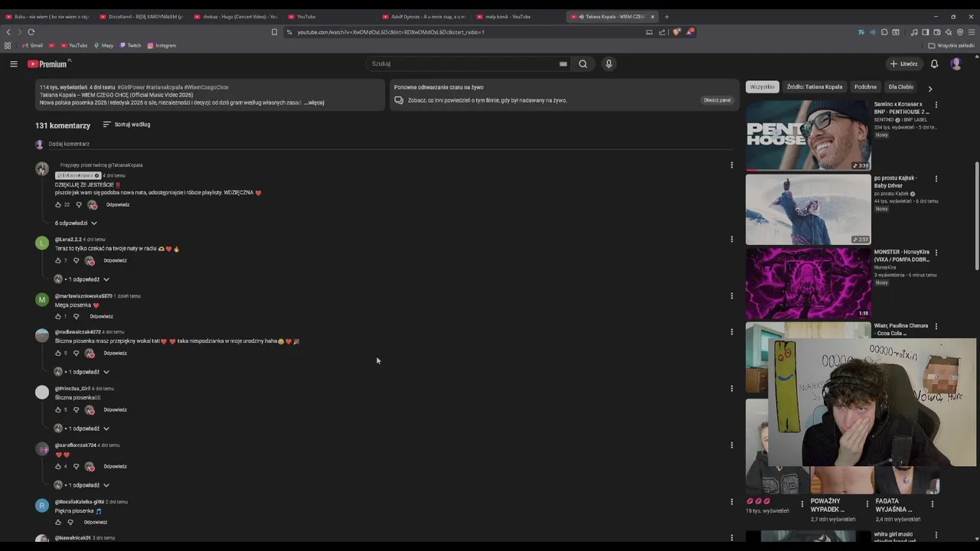Go to YouTube Premium home logo
The width and height of the screenshot is (980, 551).
point(48,64)
